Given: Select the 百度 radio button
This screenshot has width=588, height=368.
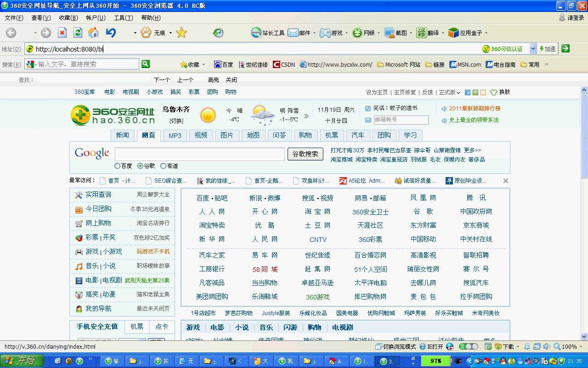Looking at the screenshot, I should point(117,166).
